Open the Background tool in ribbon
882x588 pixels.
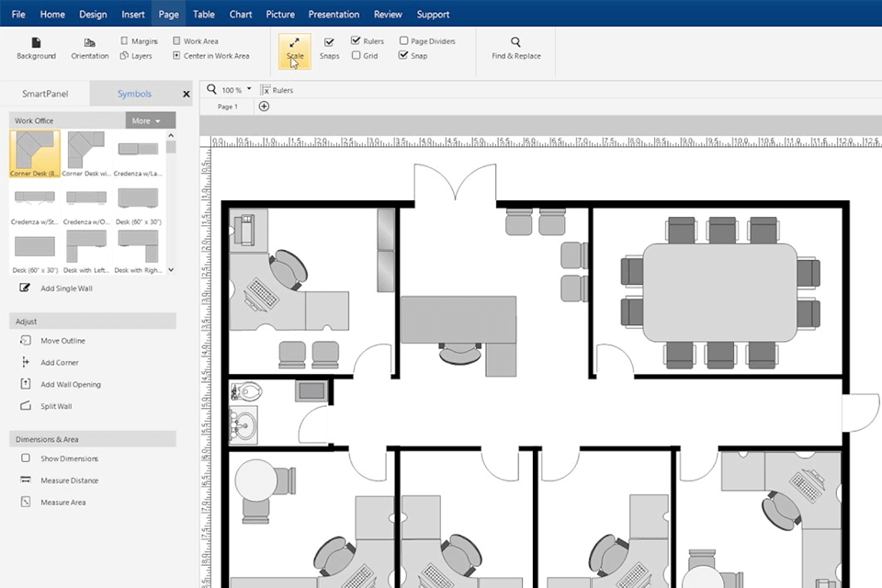pyautogui.click(x=36, y=48)
